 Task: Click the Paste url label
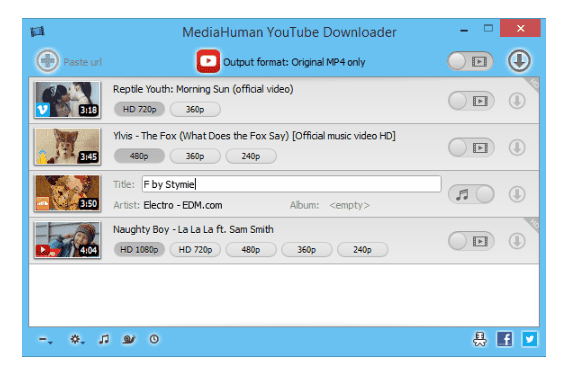(83, 62)
